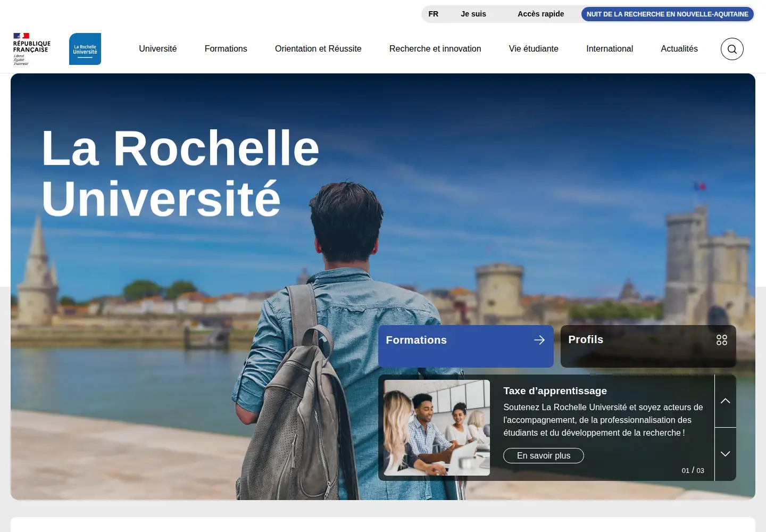Click the En savoir plus button

[544, 456]
